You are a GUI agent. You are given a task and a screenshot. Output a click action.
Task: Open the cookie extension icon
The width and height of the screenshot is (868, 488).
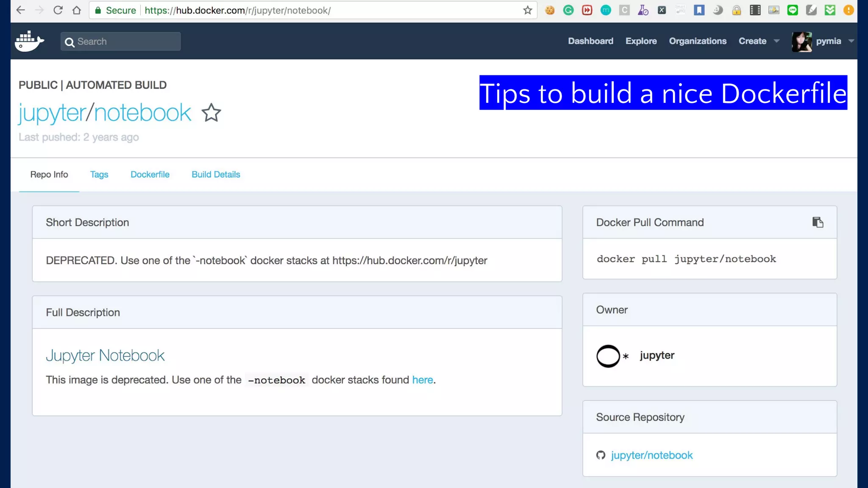click(x=550, y=10)
